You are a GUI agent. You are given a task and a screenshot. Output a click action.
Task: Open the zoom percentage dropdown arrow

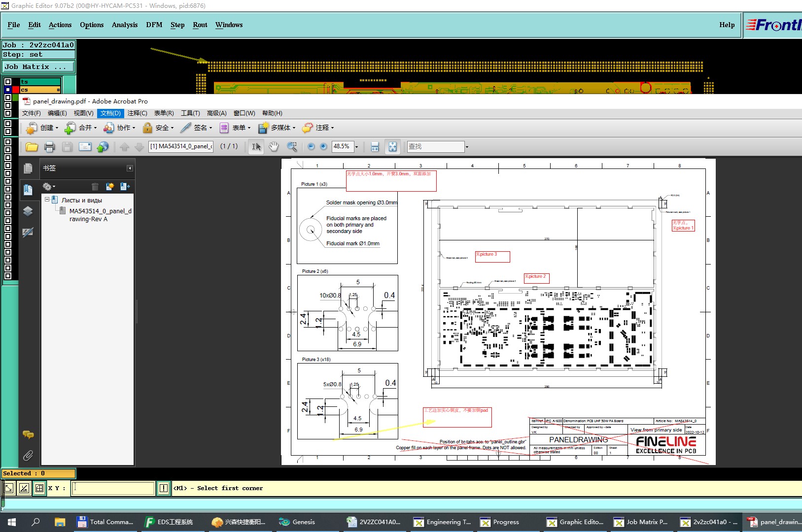[356, 147]
